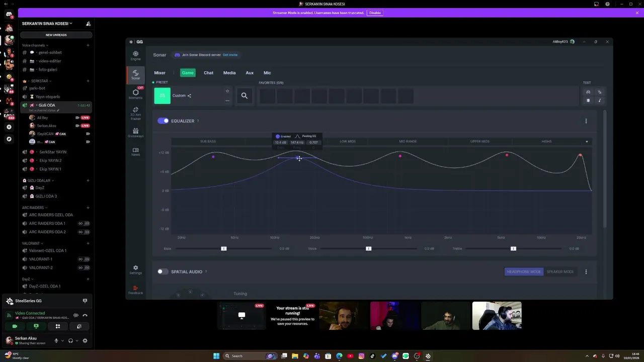Mute Discord microphone
This screenshot has height=362, width=644.
coord(56,340)
